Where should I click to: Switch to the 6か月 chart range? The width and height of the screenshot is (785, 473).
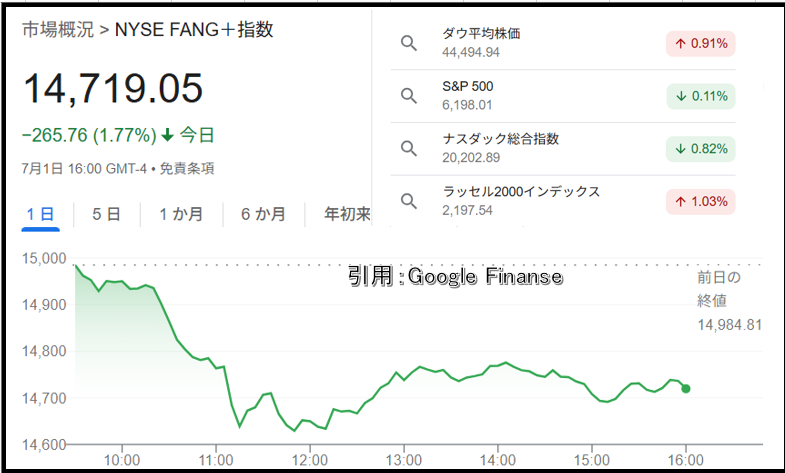(x=263, y=214)
